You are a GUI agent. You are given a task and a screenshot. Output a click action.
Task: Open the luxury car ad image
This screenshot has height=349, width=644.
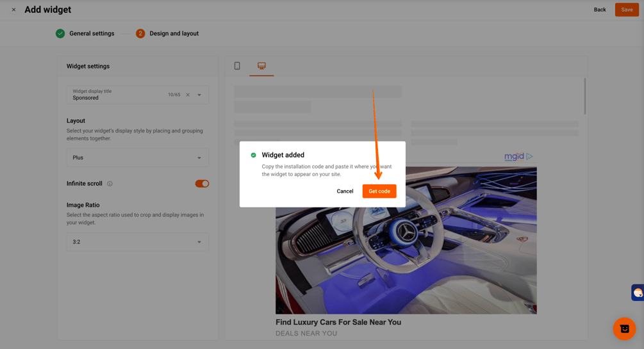point(406,240)
